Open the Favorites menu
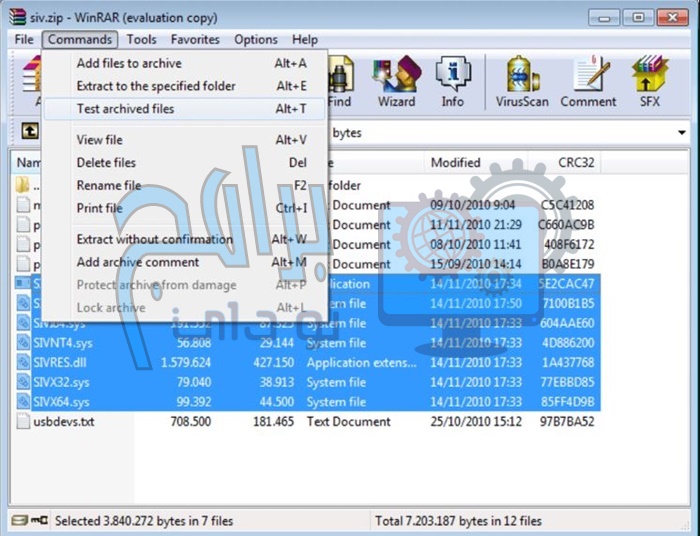The image size is (700, 536). point(195,39)
